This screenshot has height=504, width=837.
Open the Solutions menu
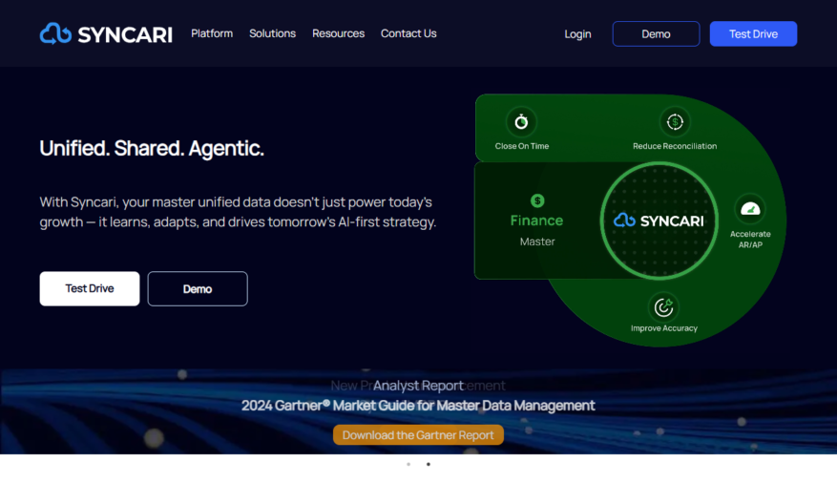pyautogui.click(x=272, y=33)
